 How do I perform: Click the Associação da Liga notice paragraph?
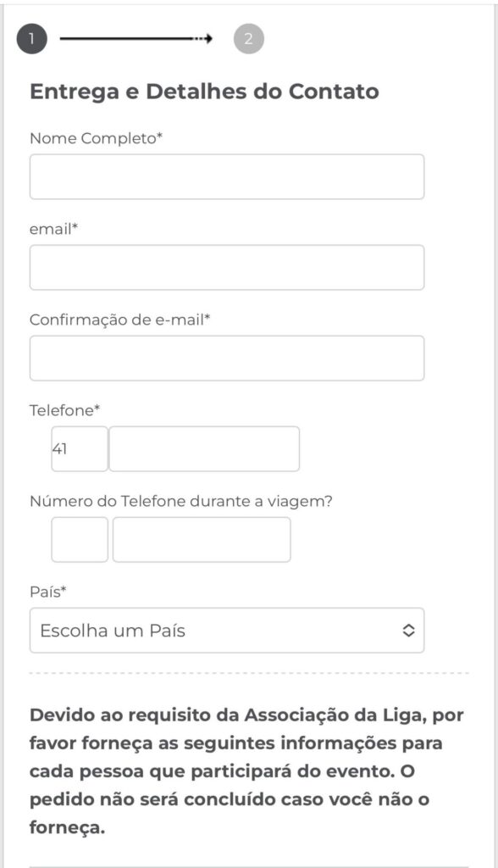pos(246,767)
